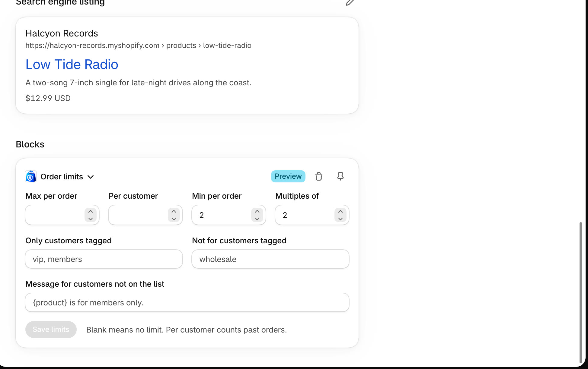Click the pencil edit icon for search listing
This screenshot has height=369, width=588.
pyautogui.click(x=350, y=2)
